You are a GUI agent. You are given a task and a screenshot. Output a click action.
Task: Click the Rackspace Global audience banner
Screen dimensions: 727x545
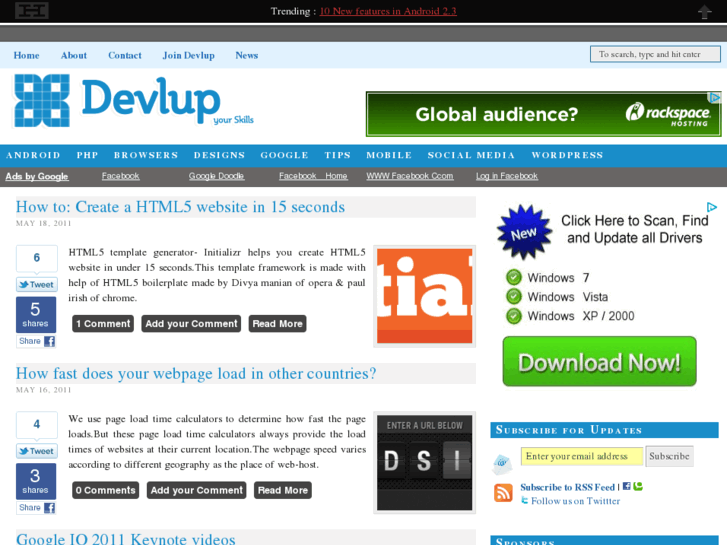pyautogui.click(x=543, y=114)
